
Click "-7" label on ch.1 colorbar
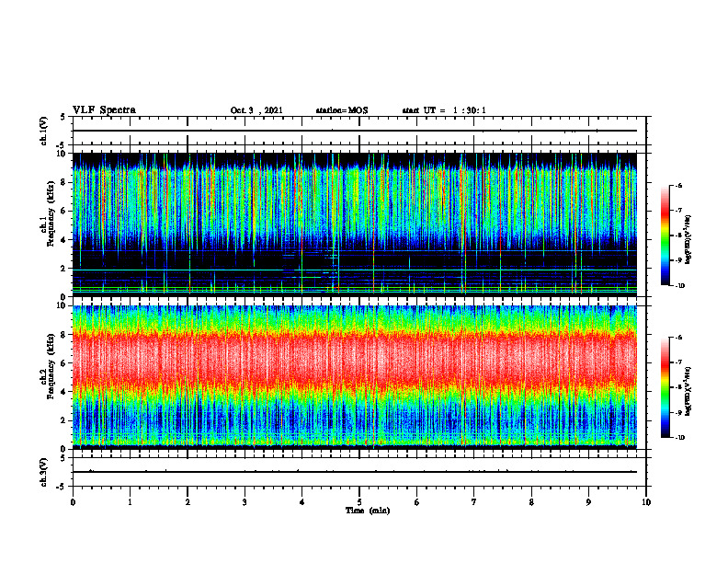(x=678, y=211)
